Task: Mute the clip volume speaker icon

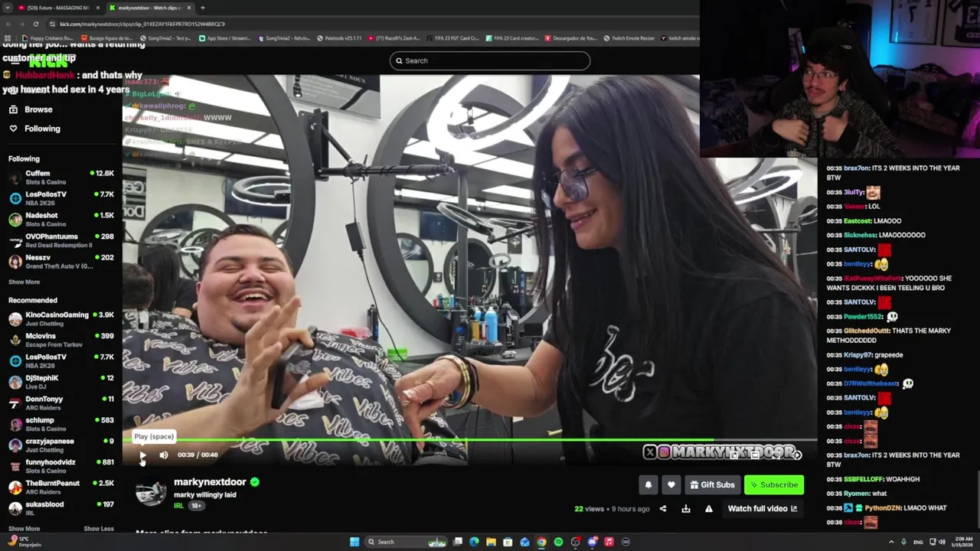Action: pyautogui.click(x=164, y=455)
